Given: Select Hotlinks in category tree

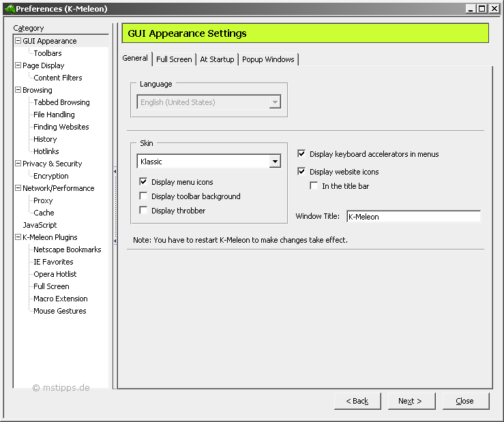Looking at the screenshot, I should point(46,151).
